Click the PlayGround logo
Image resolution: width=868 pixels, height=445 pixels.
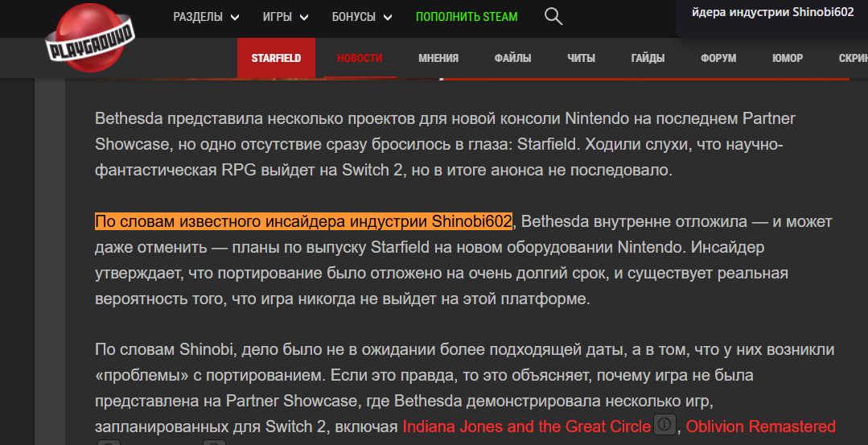(89, 38)
